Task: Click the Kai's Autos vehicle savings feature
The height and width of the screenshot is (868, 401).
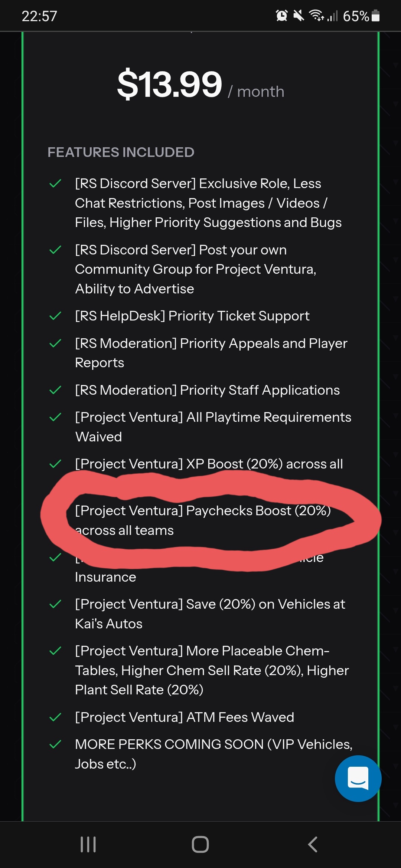Action: point(210,614)
